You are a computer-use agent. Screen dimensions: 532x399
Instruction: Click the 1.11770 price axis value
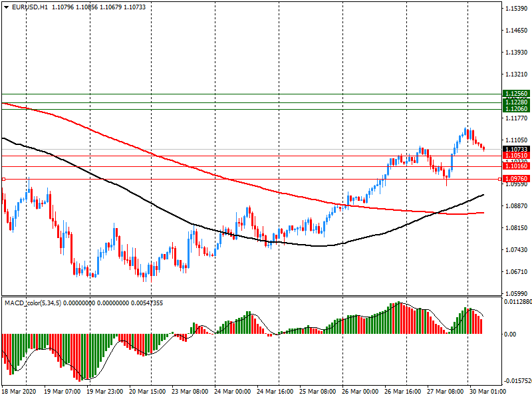[x=517, y=118]
